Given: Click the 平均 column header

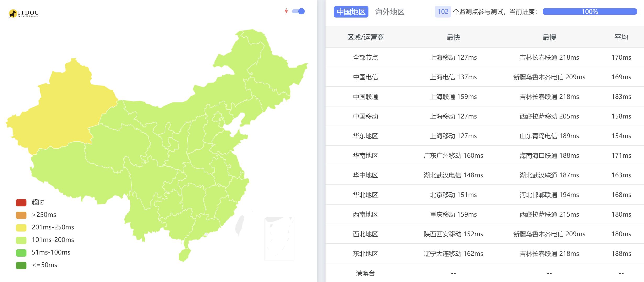Looking at the screenshot, I should (621, 37).
